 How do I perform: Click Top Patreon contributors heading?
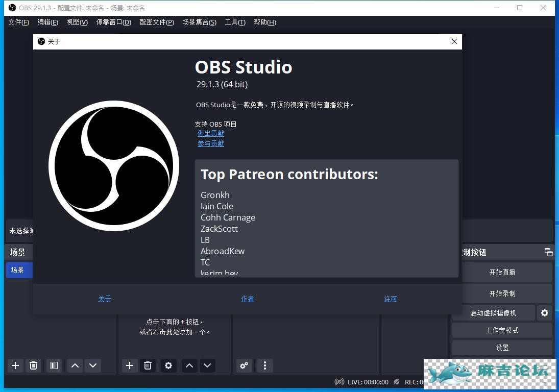[289, 175]
